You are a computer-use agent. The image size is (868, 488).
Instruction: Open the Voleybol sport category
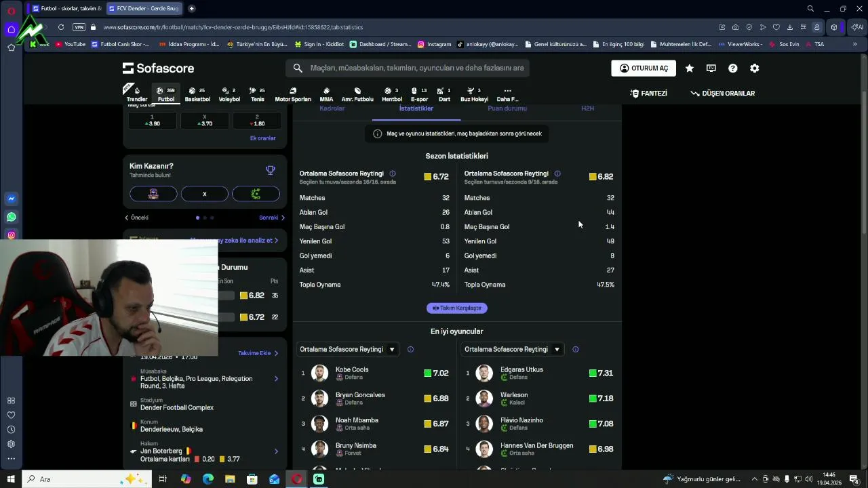[x=229, y=94]
